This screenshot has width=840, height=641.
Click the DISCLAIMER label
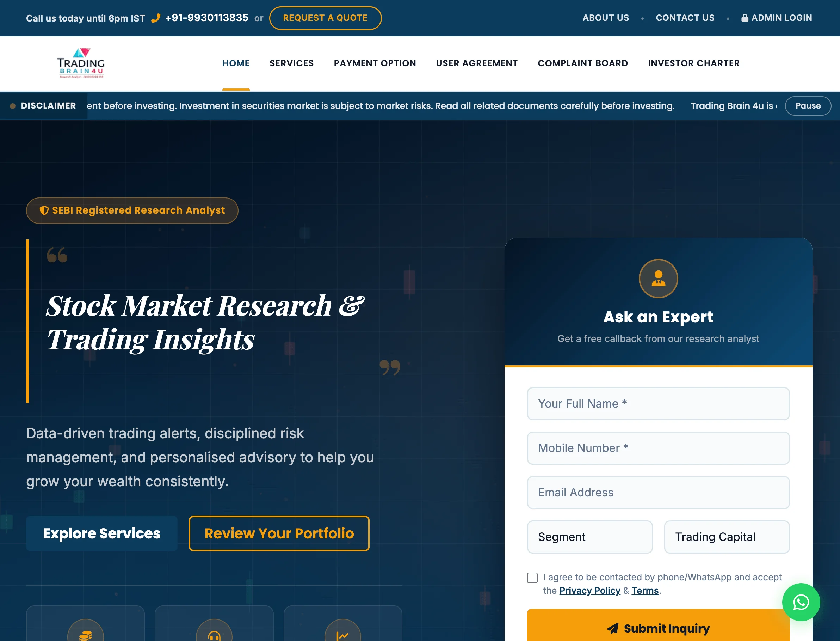pos(48,106)
